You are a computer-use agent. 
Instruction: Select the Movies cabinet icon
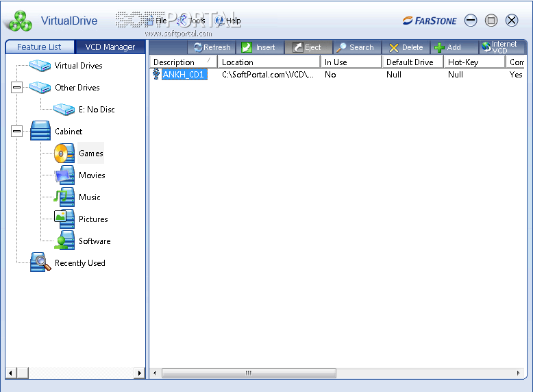click(x=64, y=175)
